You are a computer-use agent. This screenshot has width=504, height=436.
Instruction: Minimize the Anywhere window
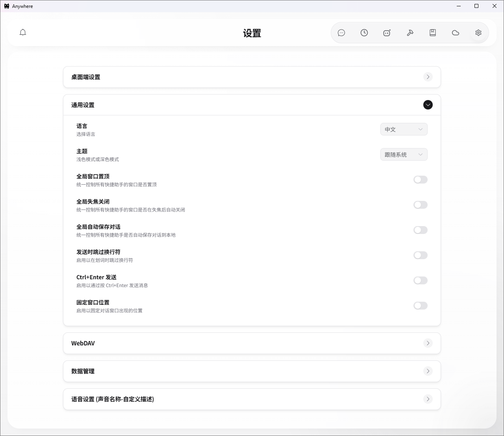(459, 6)
